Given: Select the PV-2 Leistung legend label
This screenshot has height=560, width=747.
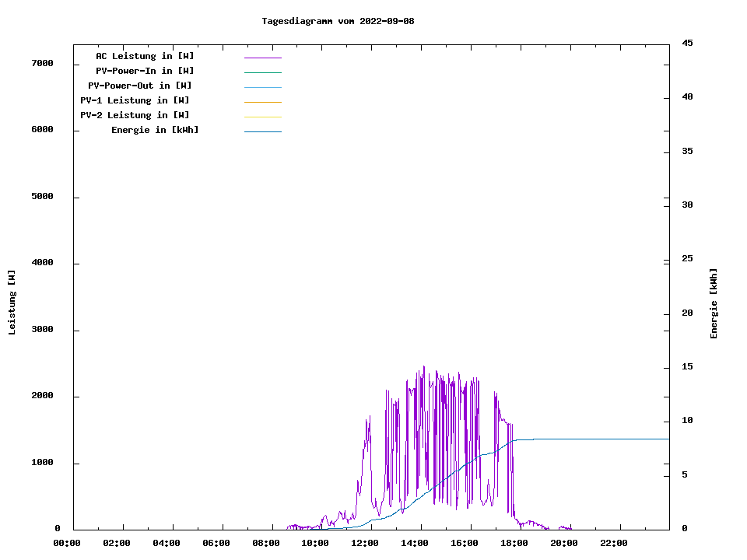Looking at the screenshot, I should pyautogui.click(x=135, y=115).
